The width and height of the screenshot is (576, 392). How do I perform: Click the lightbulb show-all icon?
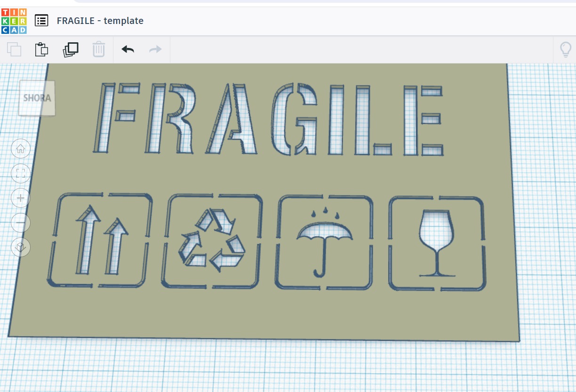coord(565,50)
